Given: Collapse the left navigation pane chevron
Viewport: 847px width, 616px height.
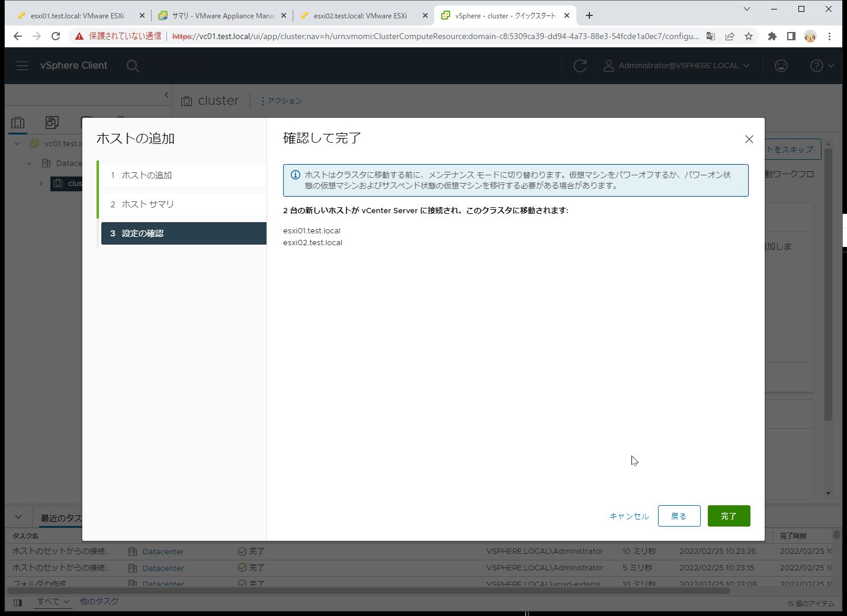Looking at the screenshot, I should [166, 95].
